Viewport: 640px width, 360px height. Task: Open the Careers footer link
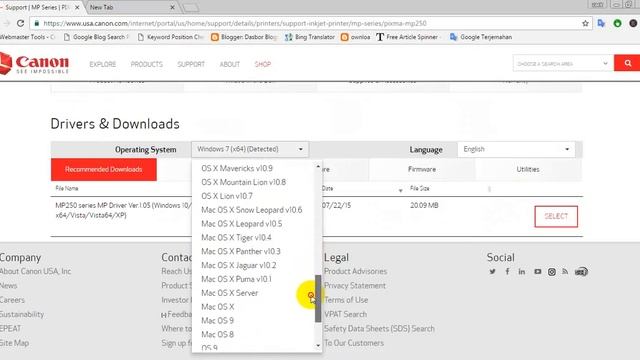coord(12,300)
